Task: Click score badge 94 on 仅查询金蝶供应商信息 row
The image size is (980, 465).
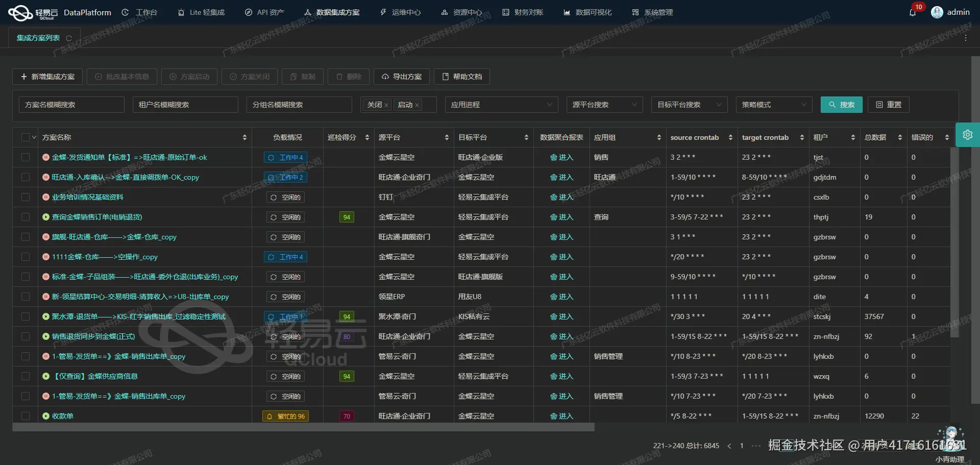Action: [347, 376]
